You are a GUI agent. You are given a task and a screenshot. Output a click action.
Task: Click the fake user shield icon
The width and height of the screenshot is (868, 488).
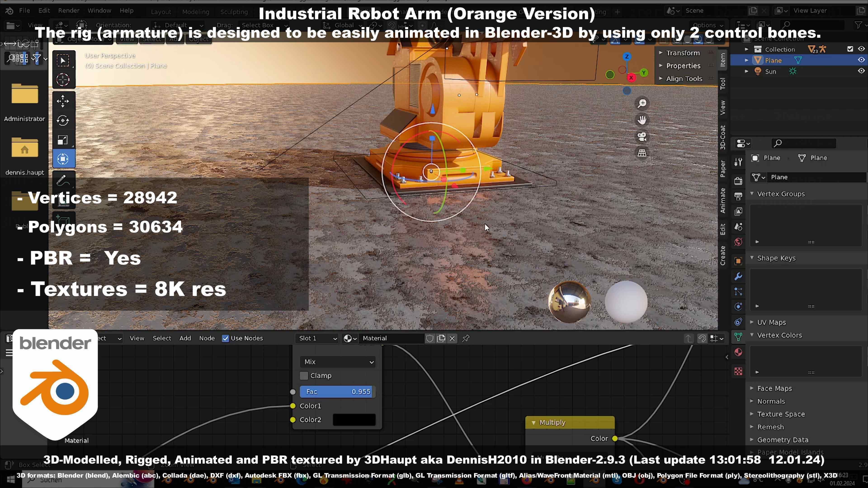click(x=430, y=338)
